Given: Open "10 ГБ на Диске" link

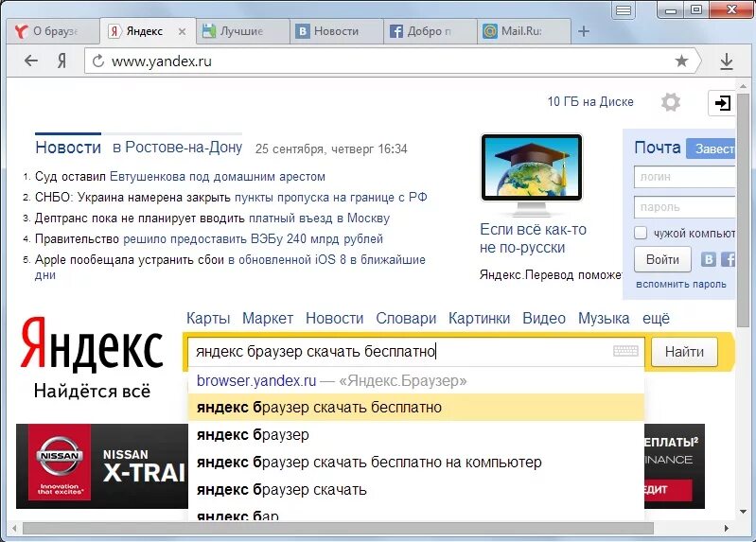Looking at the screenshot, I should tap(590, 102).
